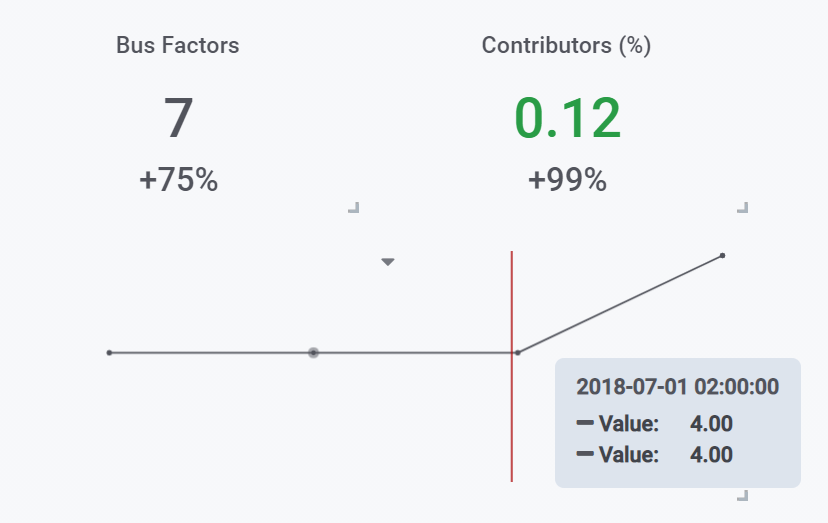Click the +99% change indicator
This screenshot has height=523, width=828.
pos(567,180)
